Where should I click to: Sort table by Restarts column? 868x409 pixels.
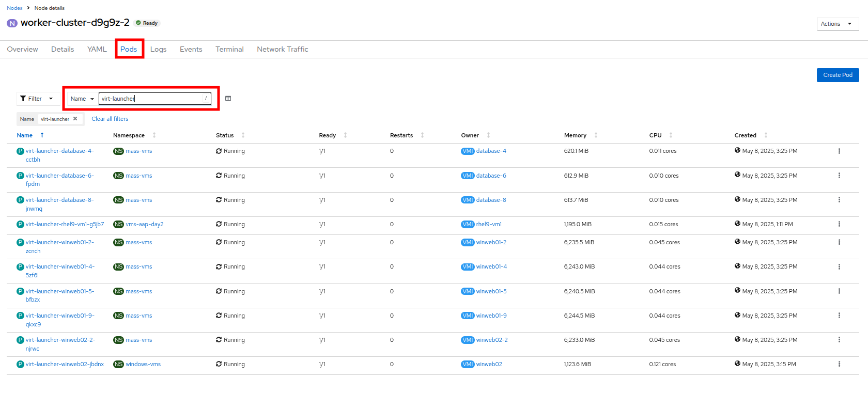[x=401, y=135]
